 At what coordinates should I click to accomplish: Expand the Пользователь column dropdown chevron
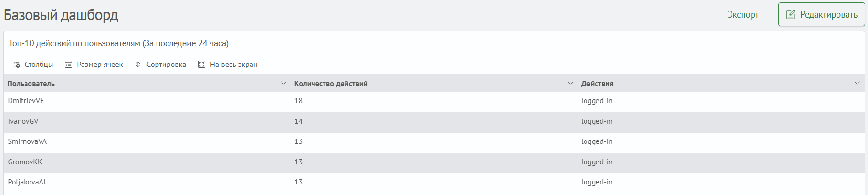point(283,83)
